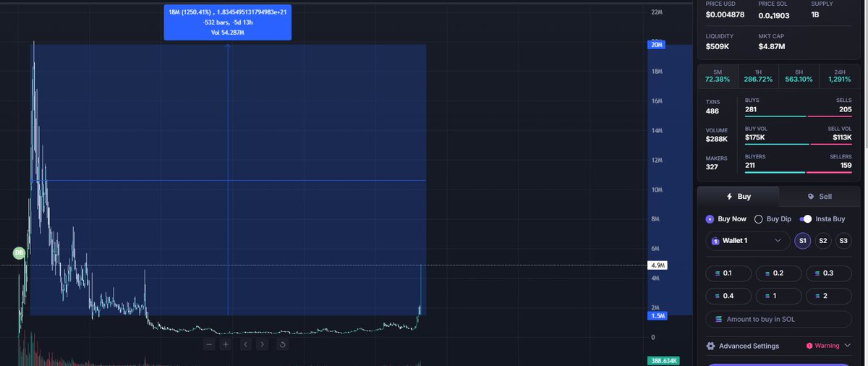Click the green DB marker on the chart
868x366 pixels.
[x=19, y=253]
